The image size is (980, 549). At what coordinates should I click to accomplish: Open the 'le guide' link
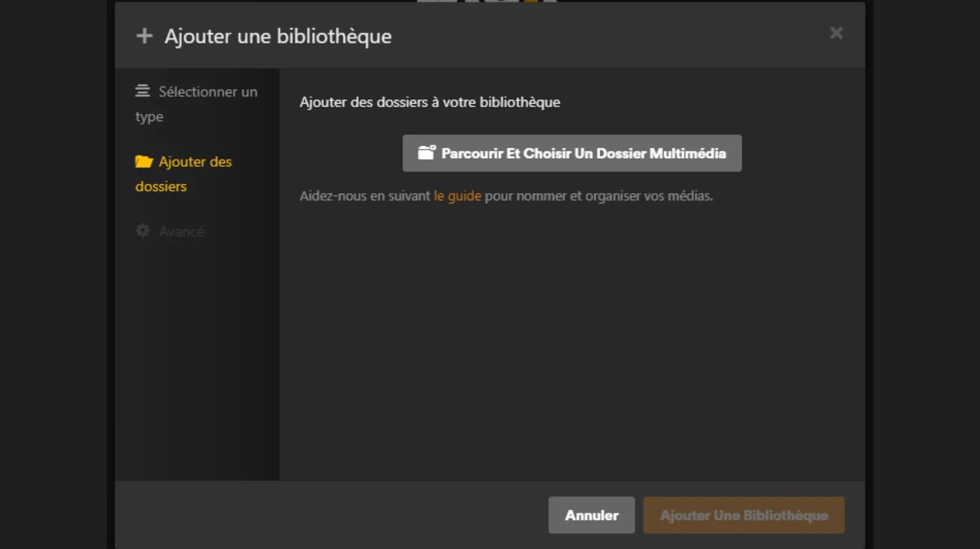[x=458, y=196]
